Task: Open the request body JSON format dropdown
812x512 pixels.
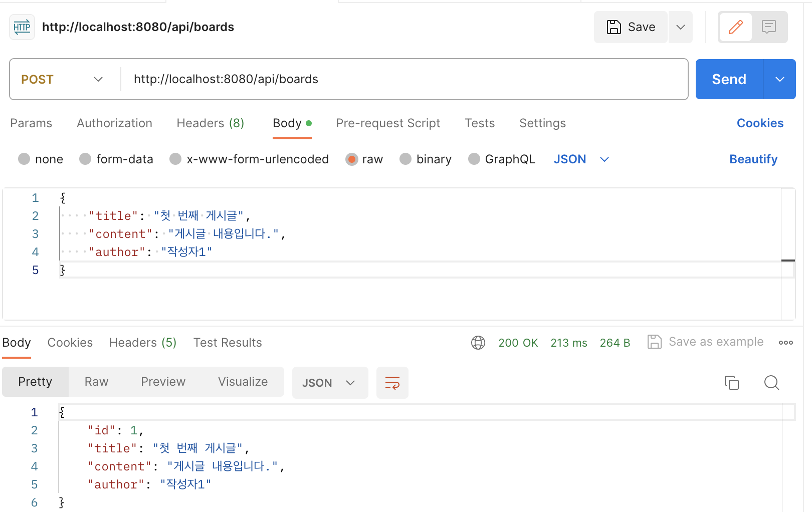Action: (581, 159)
